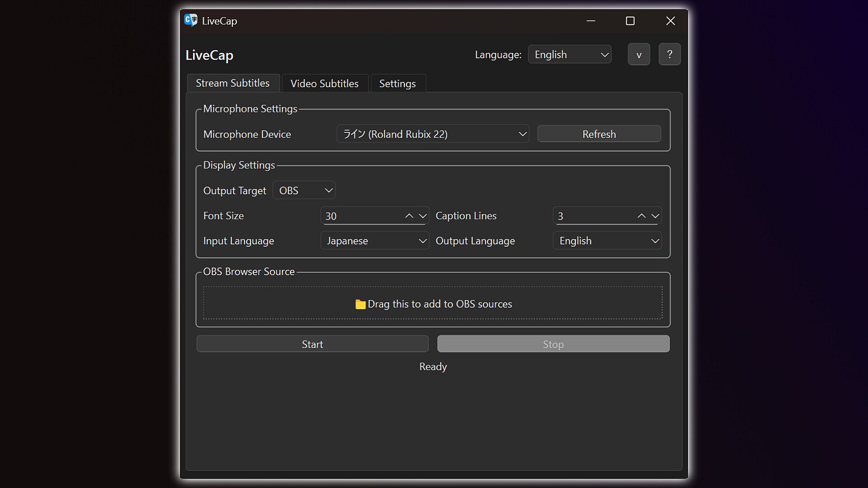This screenshot has width=868, height=488.
Task: Choose Input Language from Japanese dropdown
Action: pyautogui.click(x=374, y=241)
